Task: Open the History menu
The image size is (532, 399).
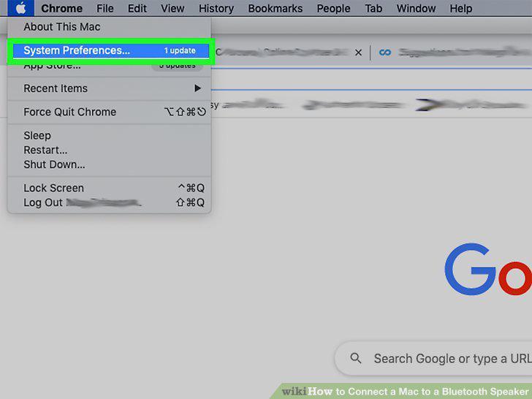Action: click(216, 8)
